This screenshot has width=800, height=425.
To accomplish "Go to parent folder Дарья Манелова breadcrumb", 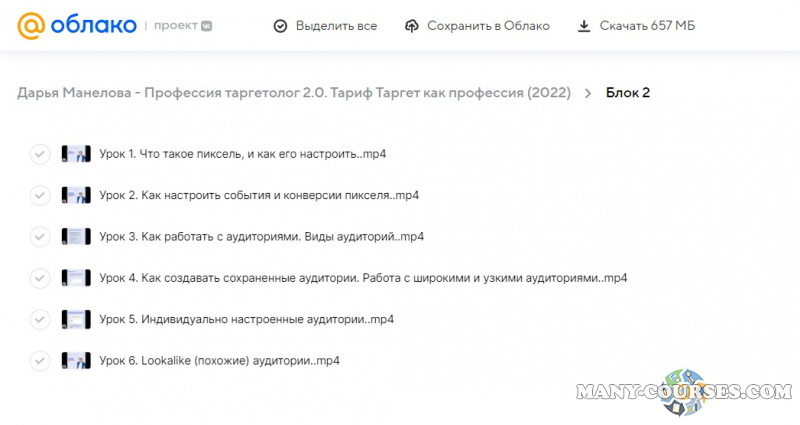I will (294, 93).
